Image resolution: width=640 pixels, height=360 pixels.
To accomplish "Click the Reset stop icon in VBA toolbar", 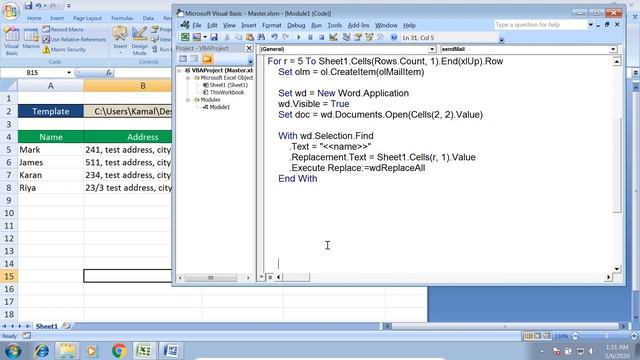I will click(x=321, y=37).
